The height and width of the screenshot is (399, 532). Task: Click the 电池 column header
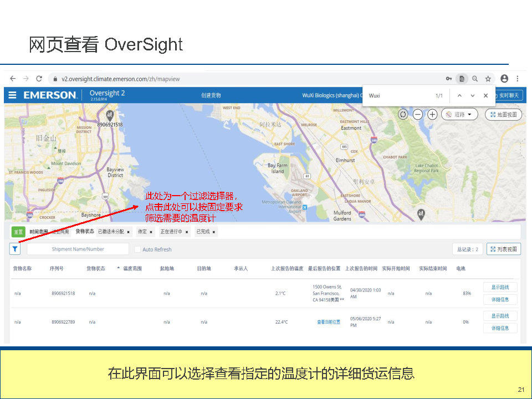[x=461, y=268]
